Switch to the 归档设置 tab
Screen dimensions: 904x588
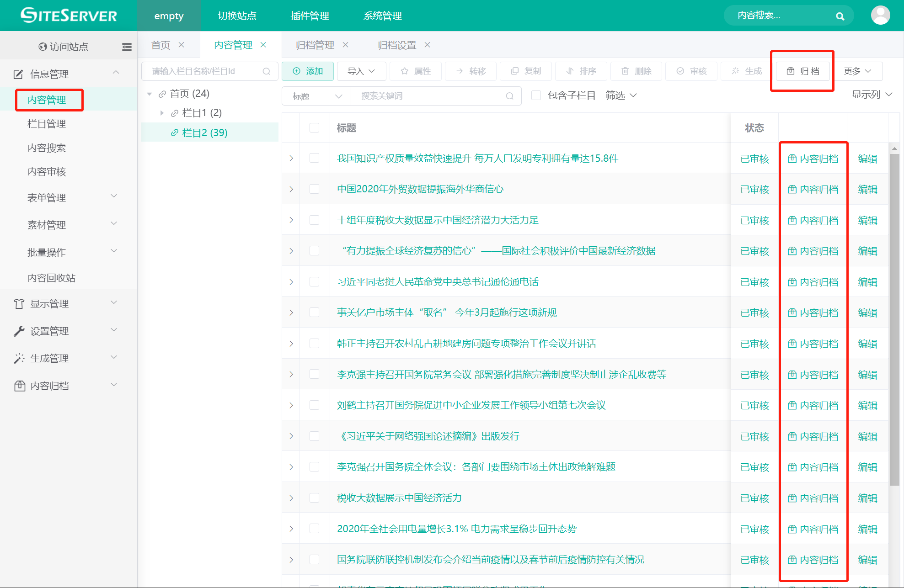[x=396, y=45]
